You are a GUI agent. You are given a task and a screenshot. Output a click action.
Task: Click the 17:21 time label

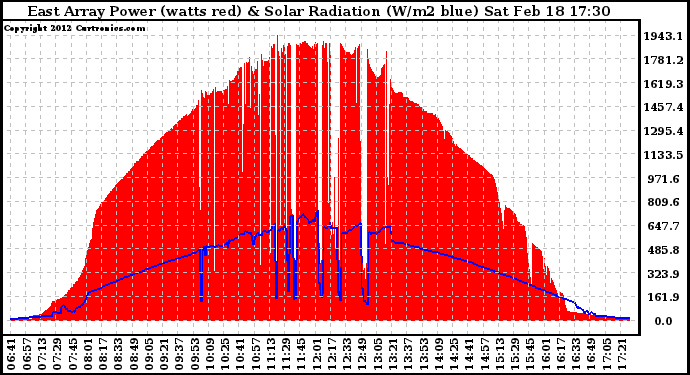tap(622, 354)
